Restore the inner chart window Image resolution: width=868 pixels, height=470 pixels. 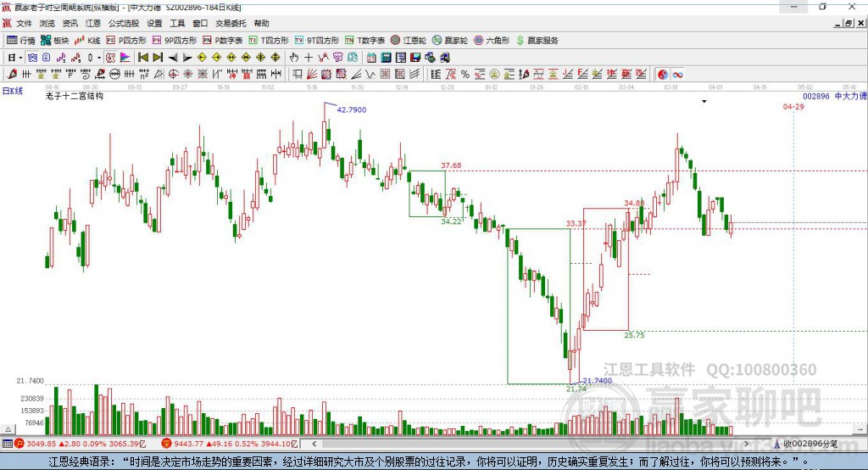[x=849, y=23]
